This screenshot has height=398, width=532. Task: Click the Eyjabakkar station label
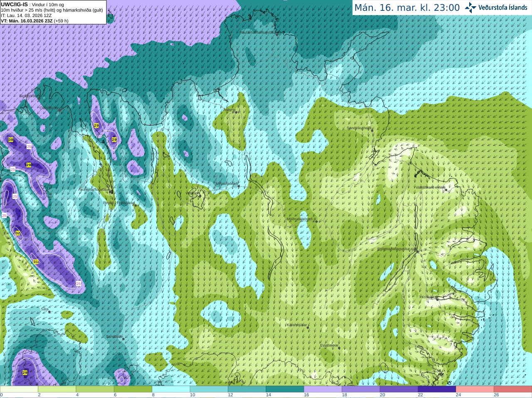[x=329, y=345]
